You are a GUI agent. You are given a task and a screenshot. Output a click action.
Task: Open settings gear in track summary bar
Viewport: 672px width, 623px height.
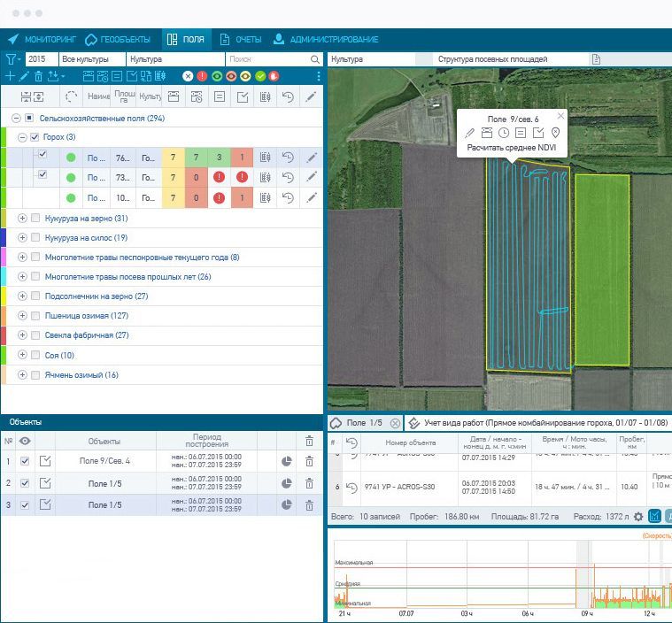pos(638,516)
